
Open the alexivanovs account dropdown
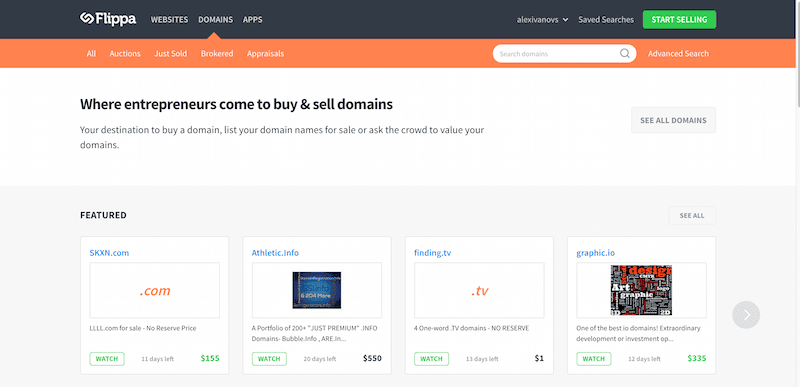pyautogui.click(x=542, y=20)
